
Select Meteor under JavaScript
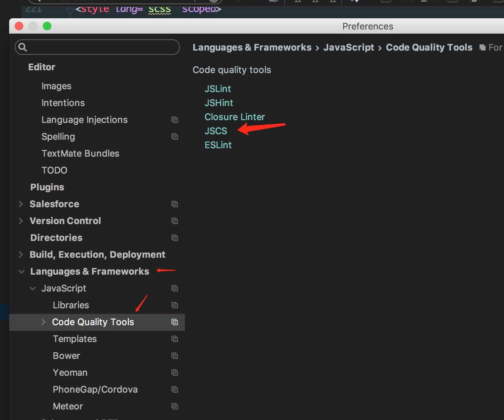point(67,406)
